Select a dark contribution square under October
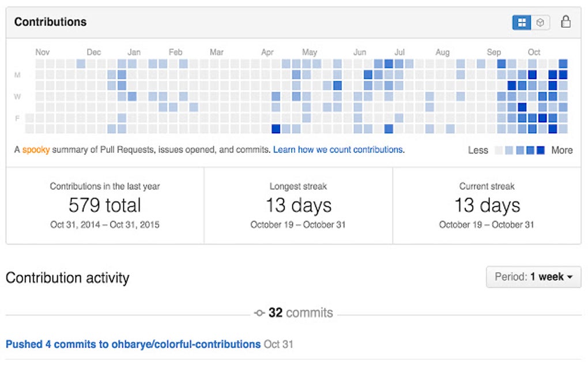 tap(531, 74)
